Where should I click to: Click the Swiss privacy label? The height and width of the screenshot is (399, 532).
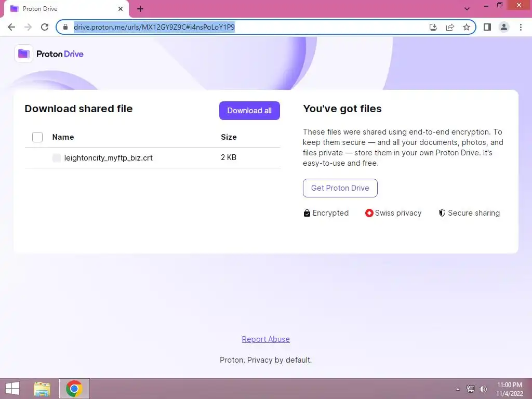pos(398,213)
